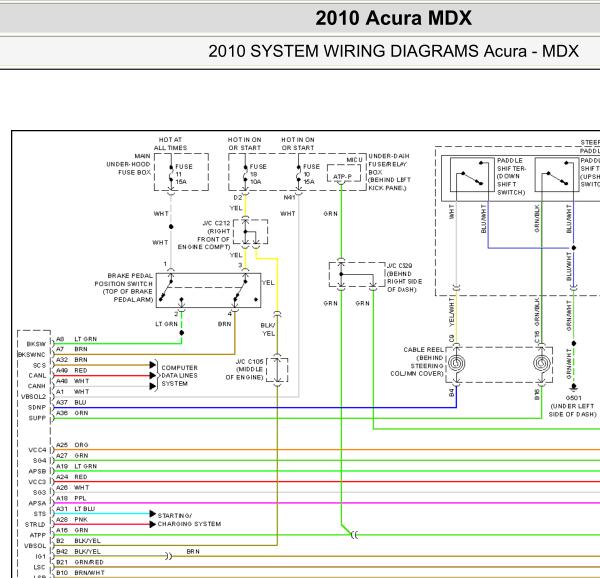Click the 'D2' connector label
The height and width of the screenshot is (578, 600).
click(x=238, y=197)
